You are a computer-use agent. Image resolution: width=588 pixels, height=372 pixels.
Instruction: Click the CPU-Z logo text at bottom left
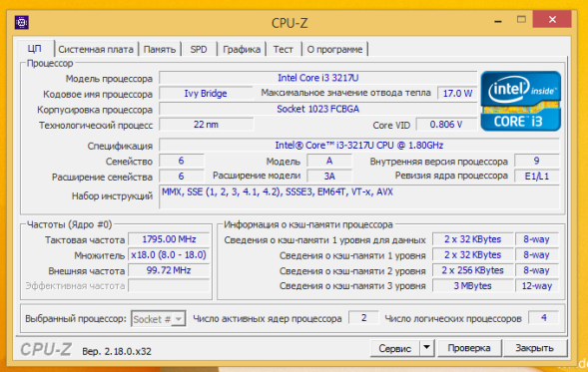(x=46, y=349)
